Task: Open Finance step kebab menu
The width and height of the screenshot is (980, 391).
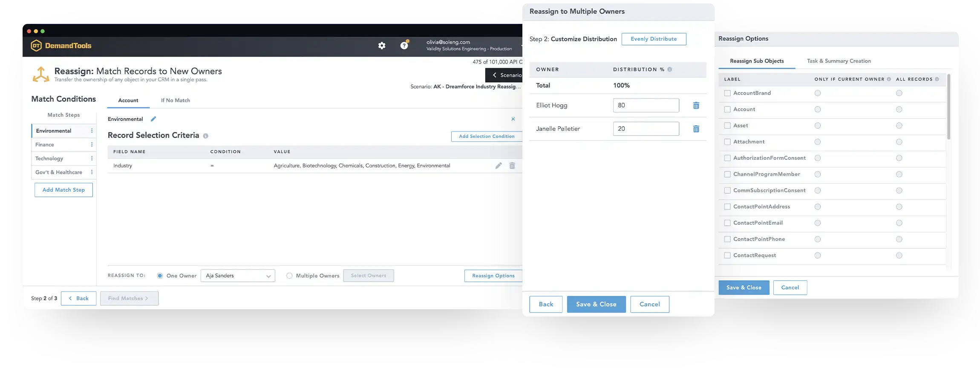Action: pos(92,145)
